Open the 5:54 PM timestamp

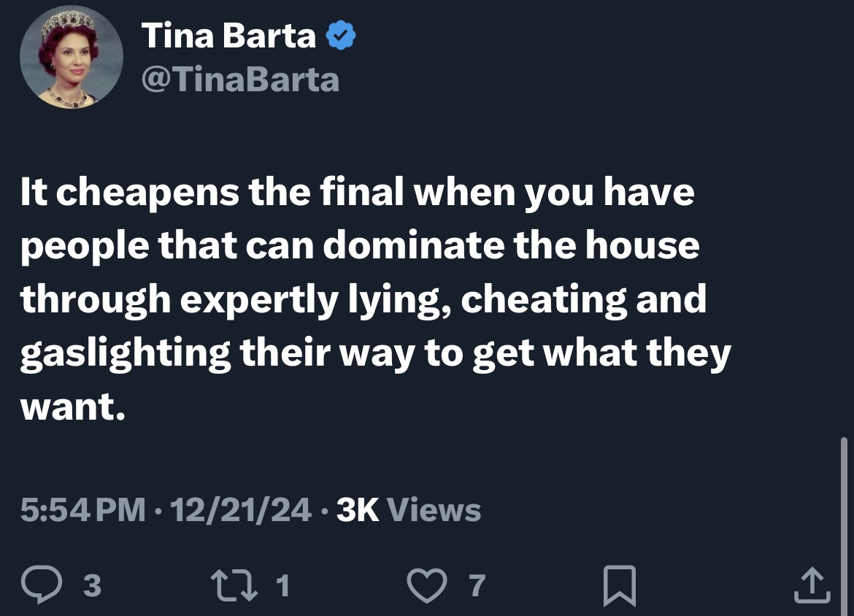click(82, 509)
